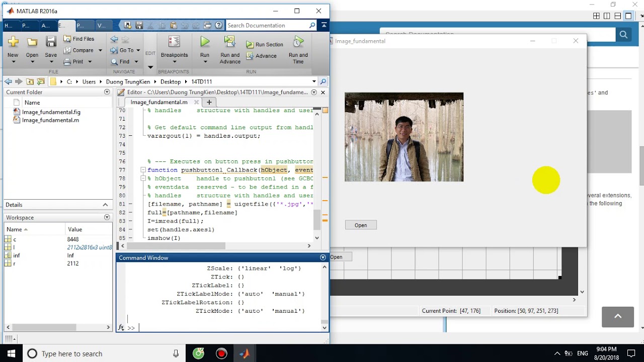Image resolution: width=644 pixels, height=362 pixels.
Task: Open Image_fundamental.fig in Current Folder
Action: pos(51,112)
